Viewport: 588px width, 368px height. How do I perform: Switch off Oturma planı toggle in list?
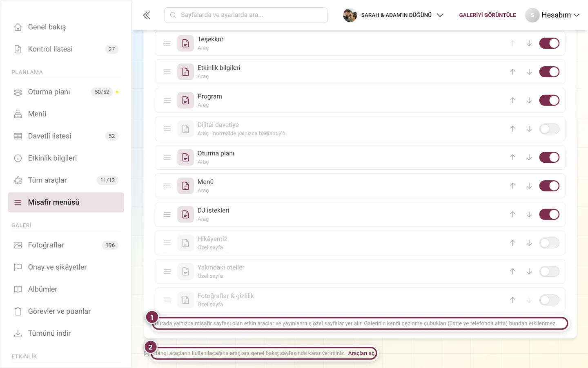pos(549,157)
